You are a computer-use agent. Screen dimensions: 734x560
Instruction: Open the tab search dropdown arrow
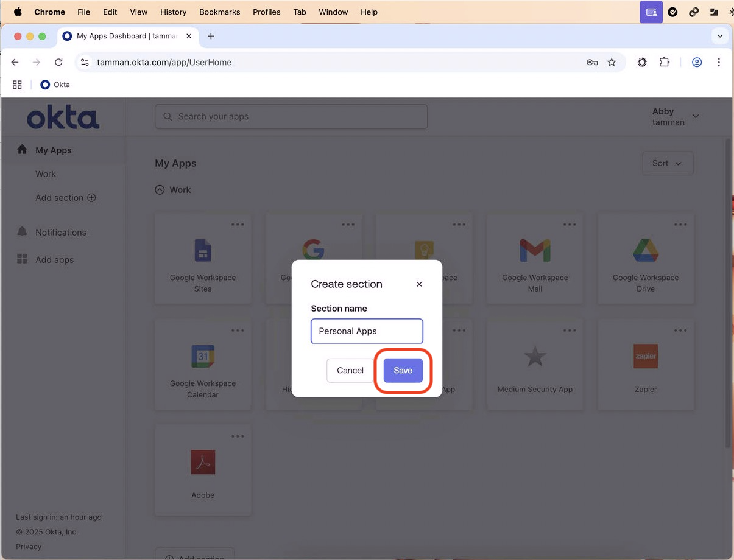point(720,36)
